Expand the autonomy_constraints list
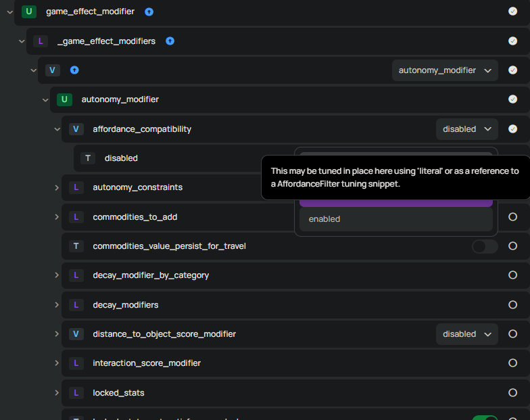This screenshot has width=530, height=420. (x=57, y=187)
